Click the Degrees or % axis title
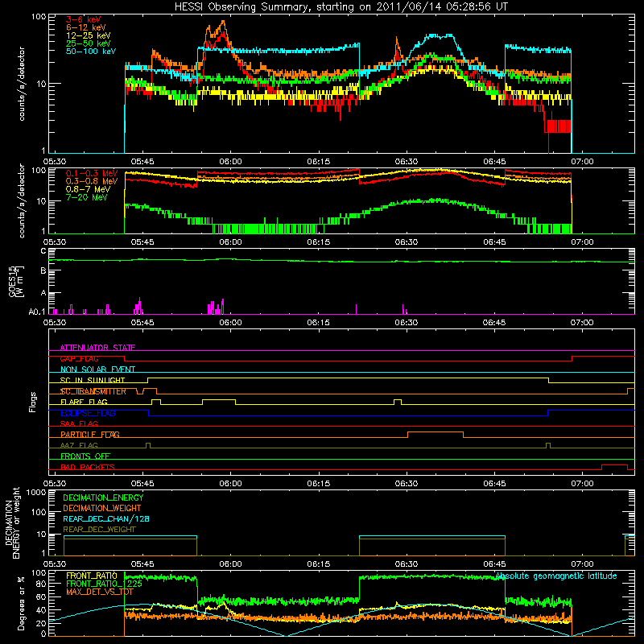Screen dimensions: 644x644 coord(22,603)
